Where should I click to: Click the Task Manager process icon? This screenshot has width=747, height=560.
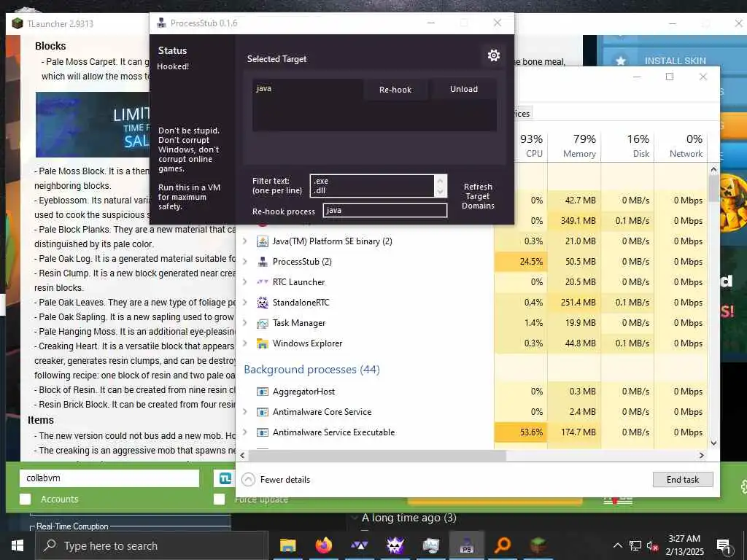[263, 323]
